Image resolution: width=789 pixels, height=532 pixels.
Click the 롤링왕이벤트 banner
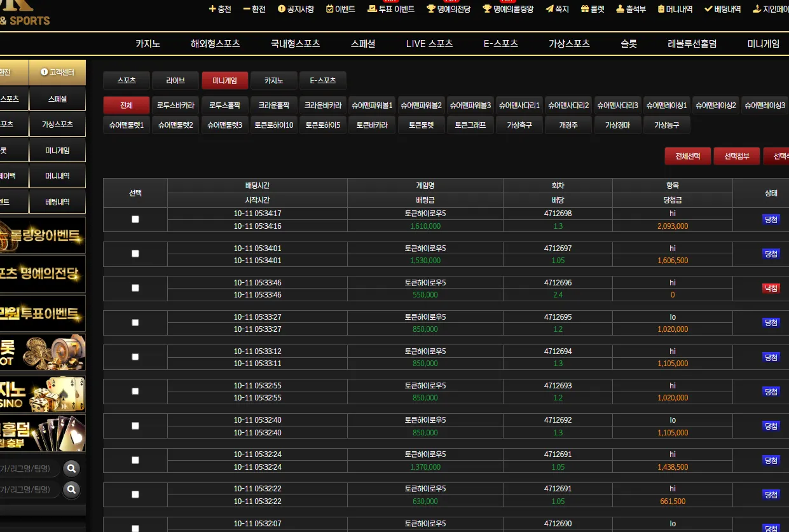43,236
